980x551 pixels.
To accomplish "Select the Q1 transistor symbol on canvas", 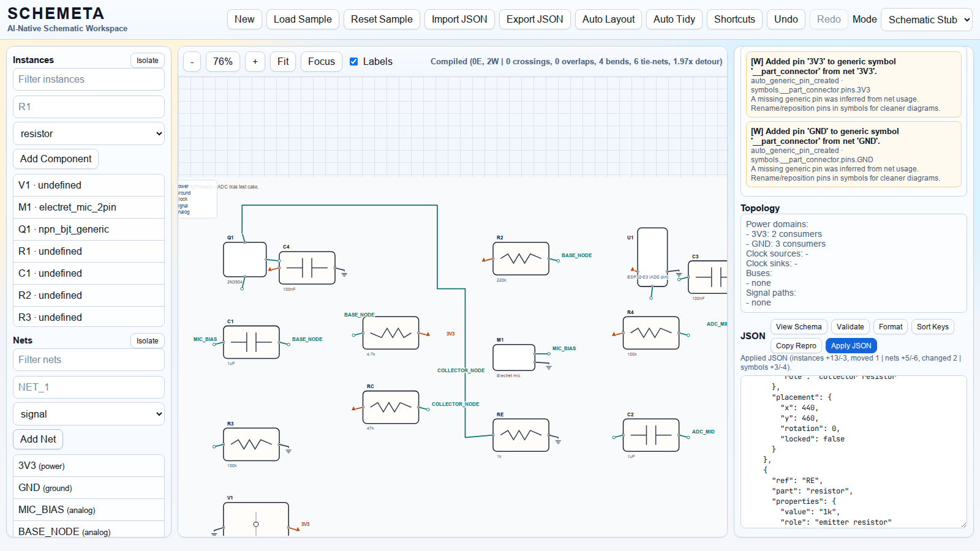I will [244, 260].
